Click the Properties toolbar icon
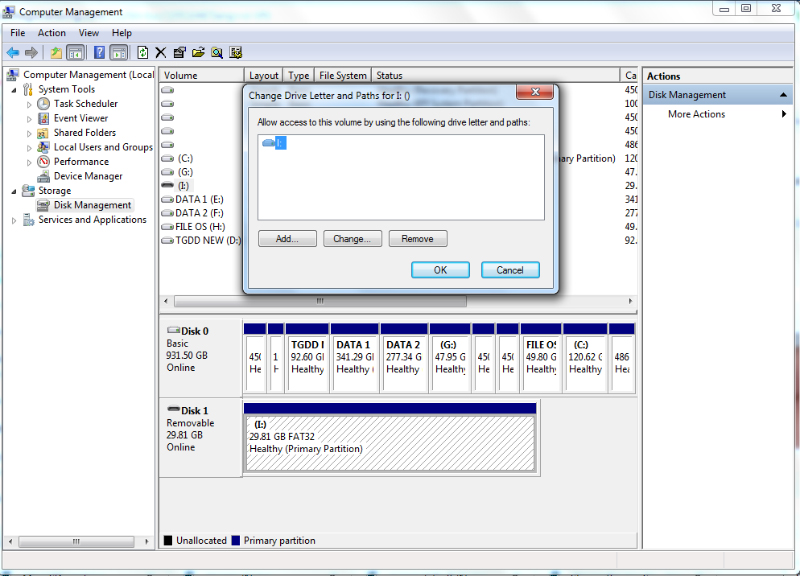The width and height of the screenshot is (800, 576). (x=179, y=52)
